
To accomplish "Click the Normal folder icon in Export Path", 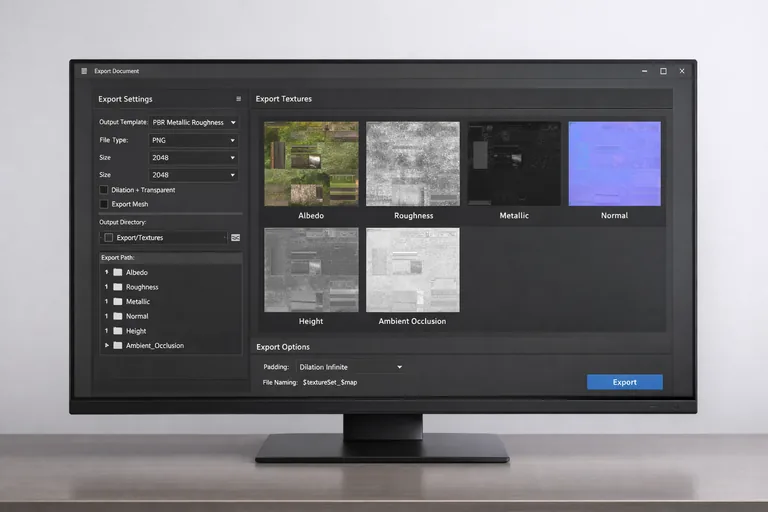I will (118, 317).
